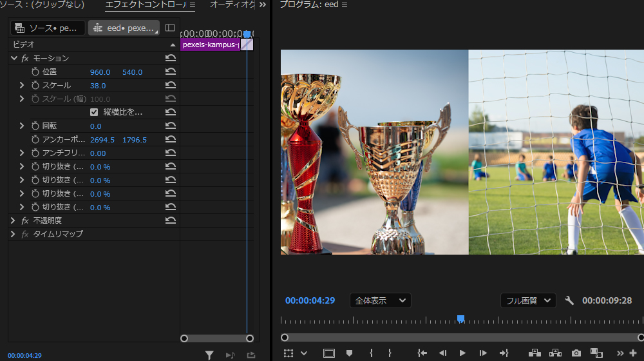Toggle stopwatch on last 切り抜き row

(x=35, y=207)
